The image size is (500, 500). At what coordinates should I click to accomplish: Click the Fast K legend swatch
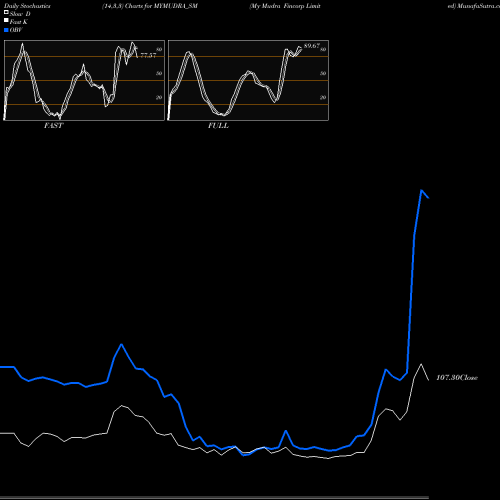coord(6,20)
